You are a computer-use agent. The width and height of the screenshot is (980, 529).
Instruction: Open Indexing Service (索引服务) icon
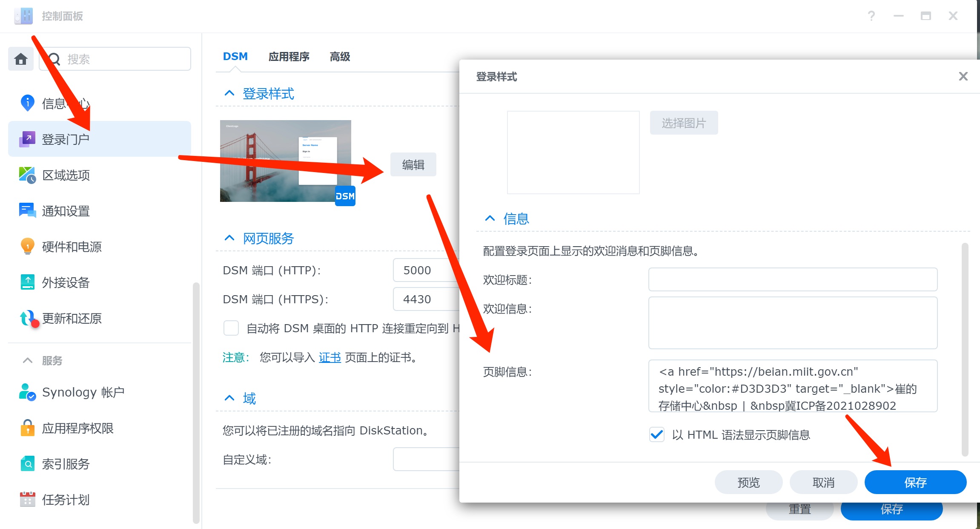coord(28,464)
